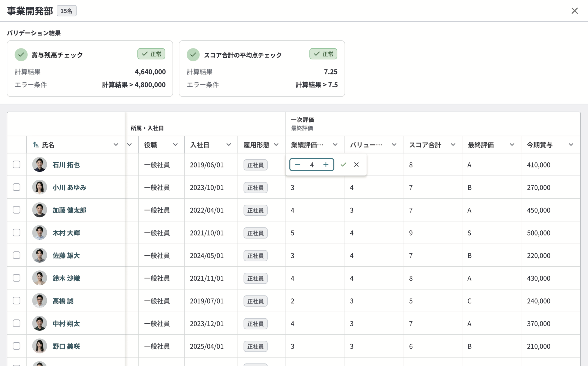Viewport: 588px width, 366px height.
Task: Open 鈴木 沙織's profile link
Action: point(66,278)
